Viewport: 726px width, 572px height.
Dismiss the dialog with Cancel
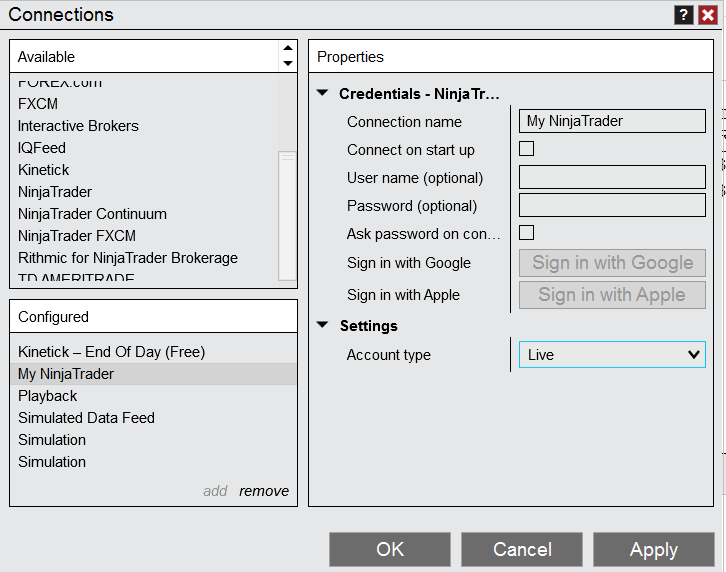pos(522,549)
